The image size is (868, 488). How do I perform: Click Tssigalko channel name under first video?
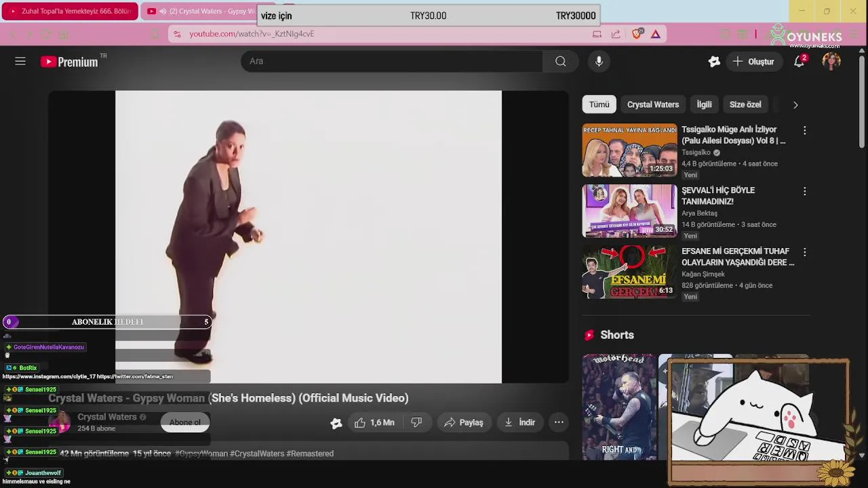(696, 152)
